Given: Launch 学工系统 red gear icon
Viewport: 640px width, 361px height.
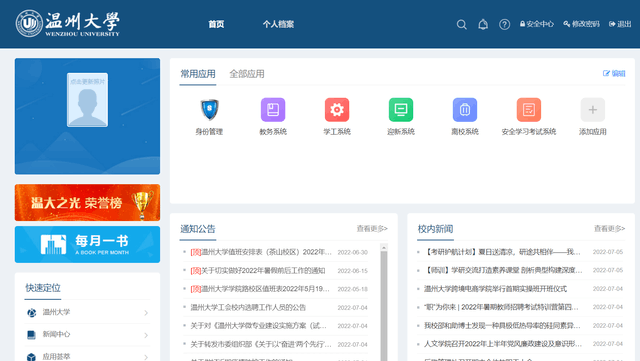Looking at the screenshot, I should coord(337,110).
